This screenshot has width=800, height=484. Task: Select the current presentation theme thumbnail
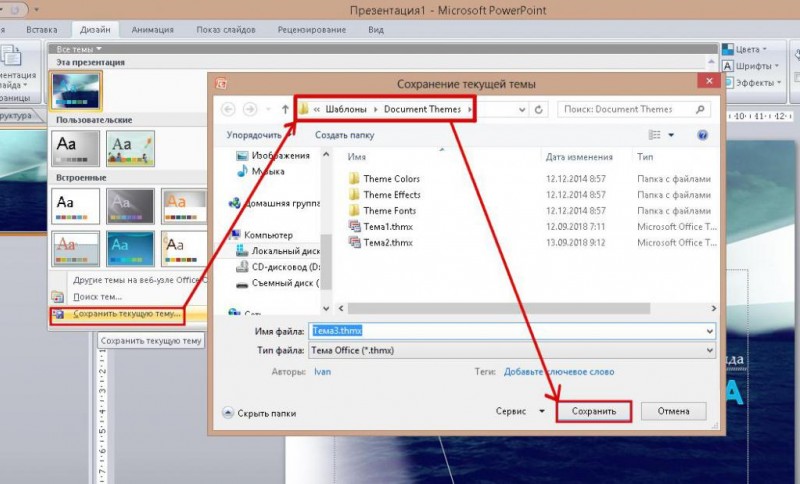[x=76, y=91]
